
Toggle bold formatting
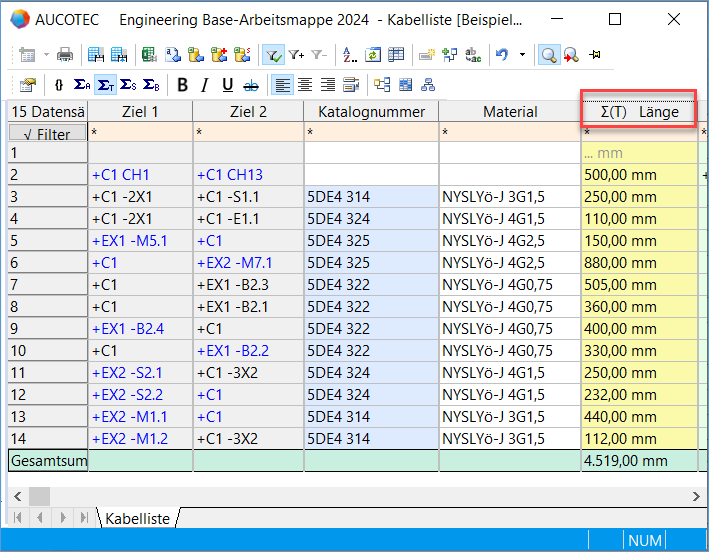click(182, 85)
